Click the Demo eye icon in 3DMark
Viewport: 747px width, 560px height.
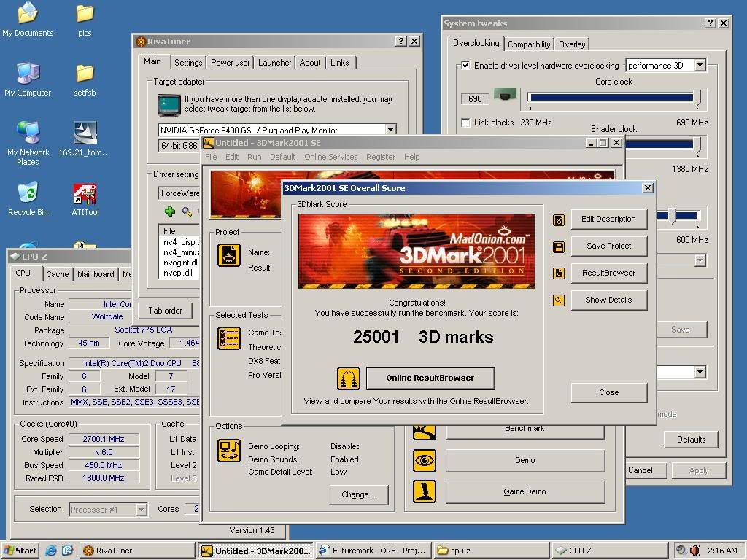424,461
